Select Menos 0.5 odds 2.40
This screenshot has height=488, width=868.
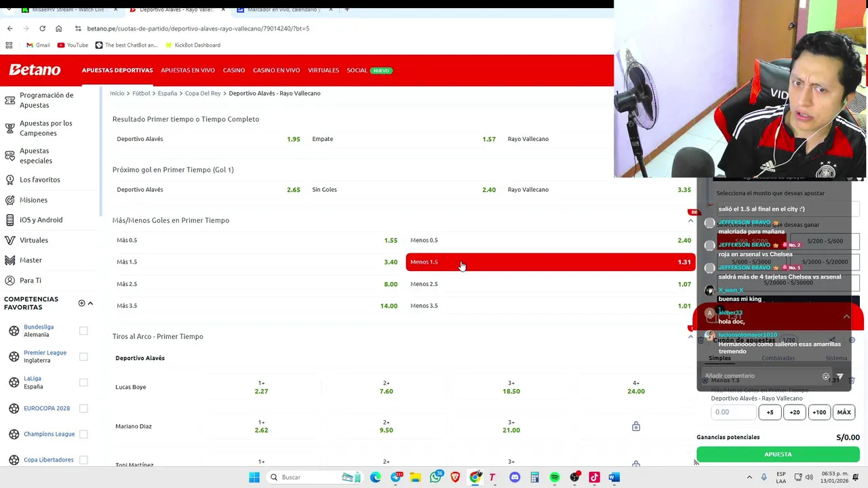pos(551,240)
